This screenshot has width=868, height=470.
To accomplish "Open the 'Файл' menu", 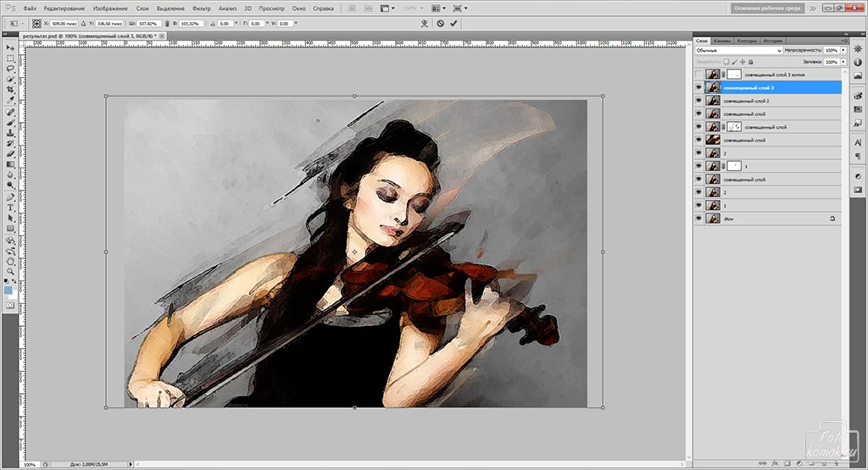I will [30, 8].
